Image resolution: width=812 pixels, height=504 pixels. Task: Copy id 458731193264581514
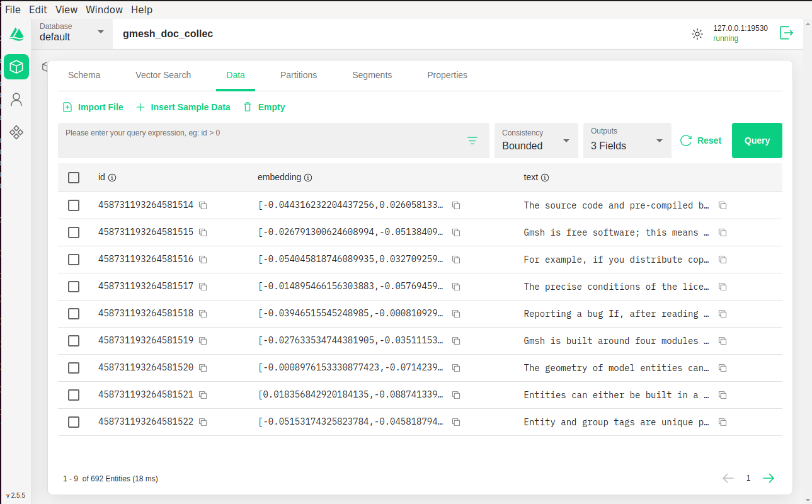pos(203,205)
